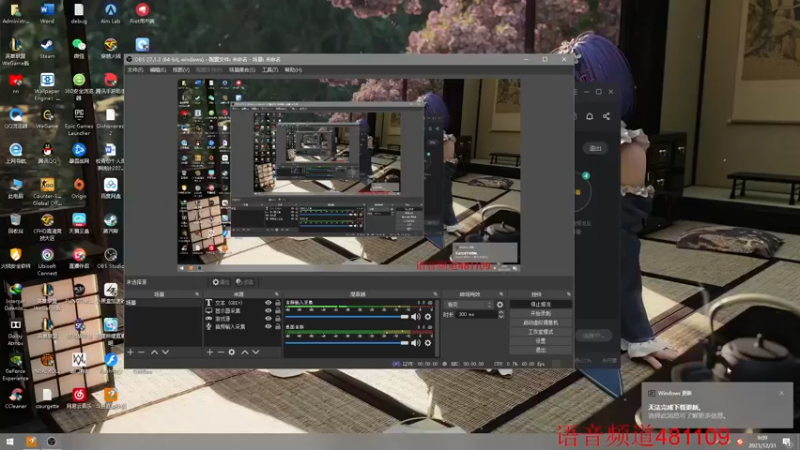Open 帮助(H) menu
Image resolution: width=800 pixels, height=450 pixels.
(293, 70)
